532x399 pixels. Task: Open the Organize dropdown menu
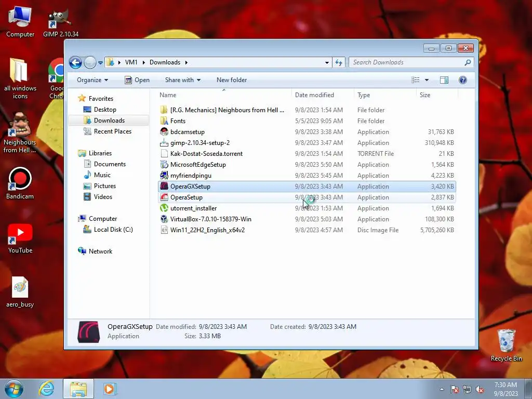point(92,80)
